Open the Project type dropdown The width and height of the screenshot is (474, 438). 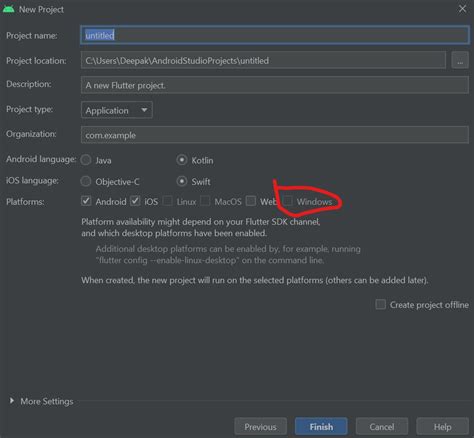tap(117, 110)
